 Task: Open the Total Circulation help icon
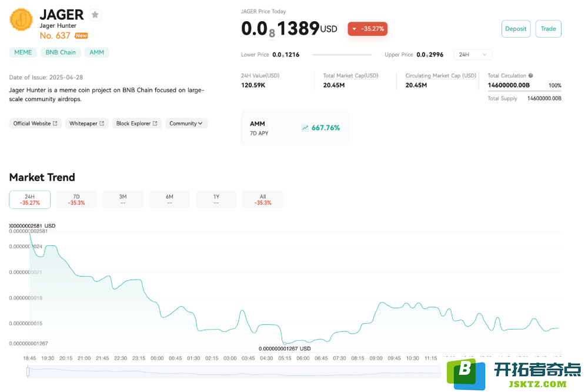click(x=530, y=75)
